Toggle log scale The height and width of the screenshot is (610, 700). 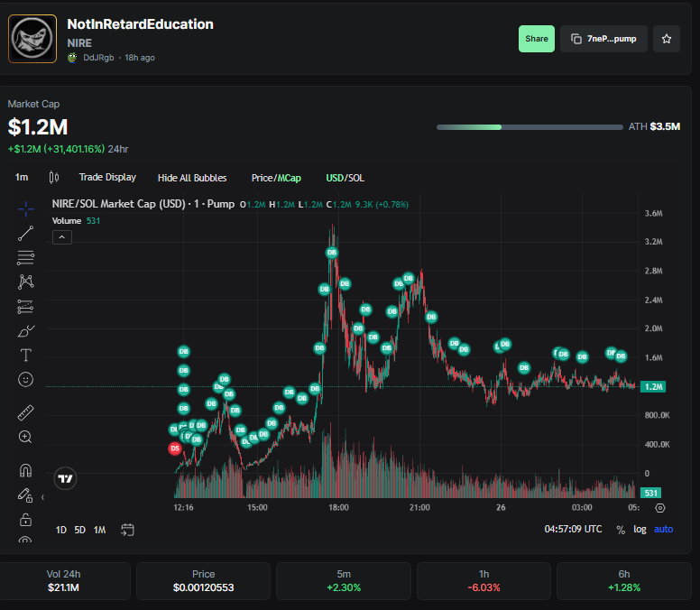point(640,529)
